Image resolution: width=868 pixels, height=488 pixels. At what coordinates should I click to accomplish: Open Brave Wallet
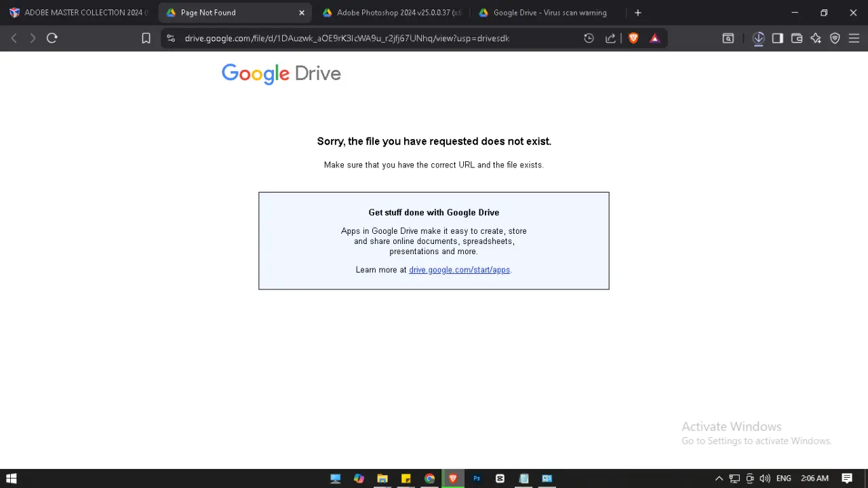(797, 39)
